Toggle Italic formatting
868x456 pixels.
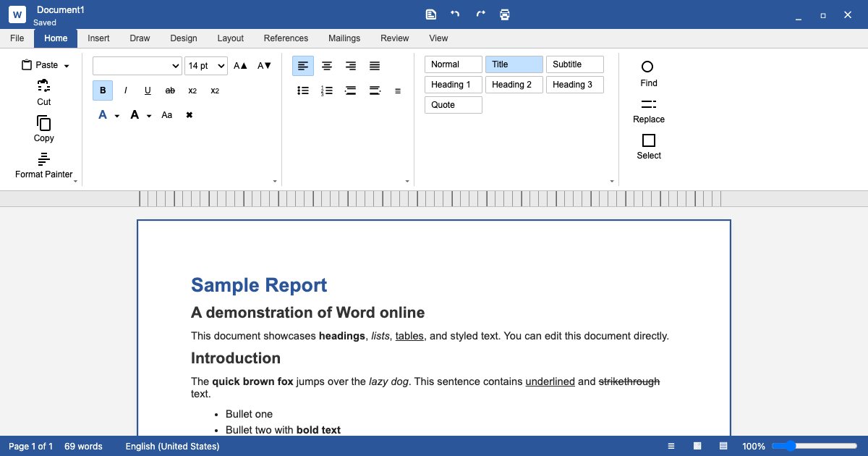pos(126,90)
